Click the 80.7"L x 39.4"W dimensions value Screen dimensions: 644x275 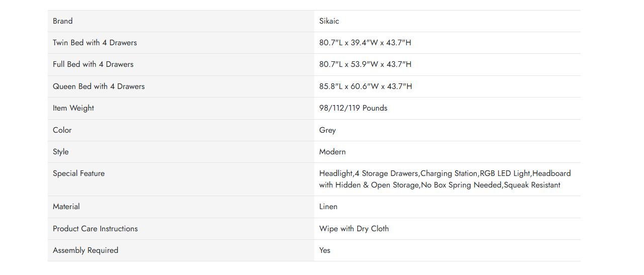(365, 43)
